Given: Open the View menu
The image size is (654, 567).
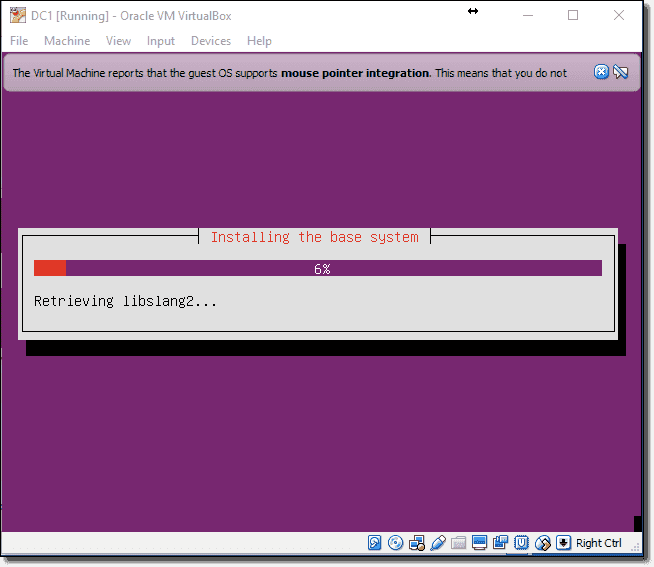Looking at the screenshot, I should point(118,41).
